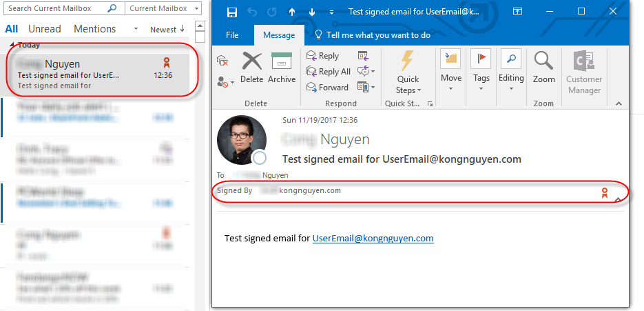Open the Current Mailbox scope dropdown
644x311 pixels.
(163, 8)
